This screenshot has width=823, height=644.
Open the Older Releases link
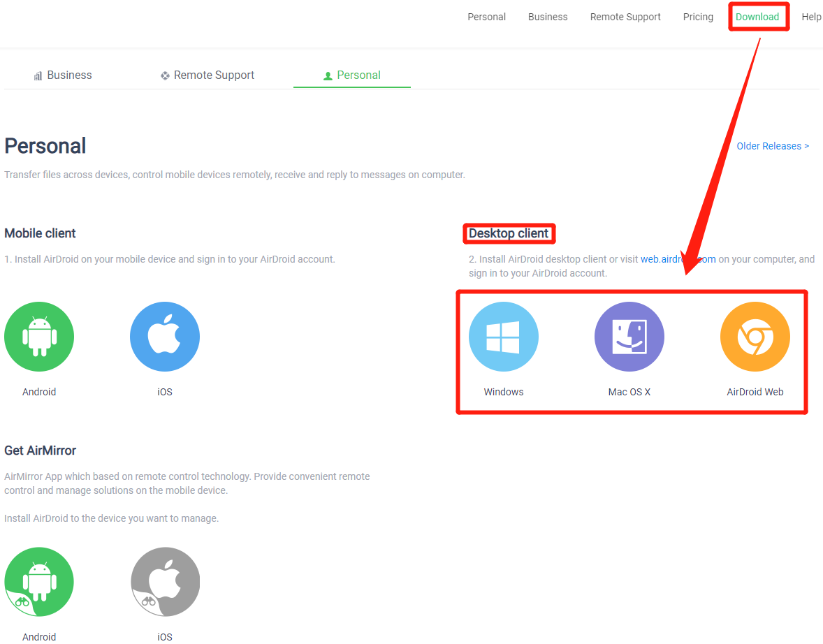coord(772,145)
